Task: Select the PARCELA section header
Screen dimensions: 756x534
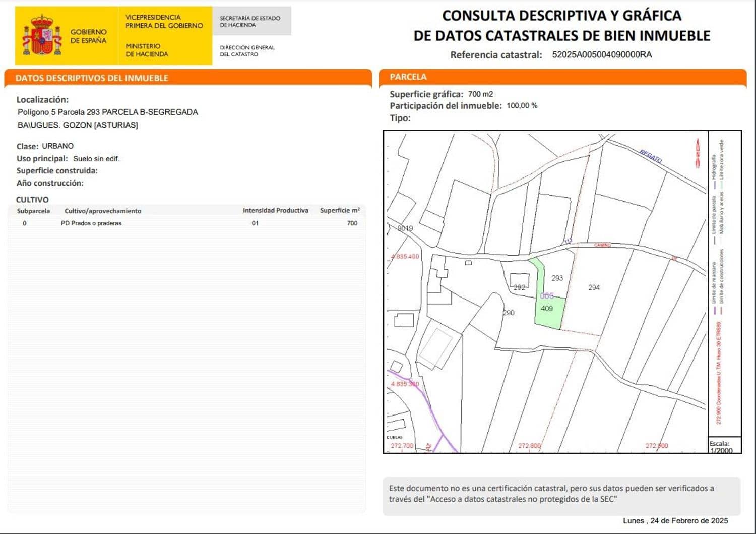Action: click(408, 77)
